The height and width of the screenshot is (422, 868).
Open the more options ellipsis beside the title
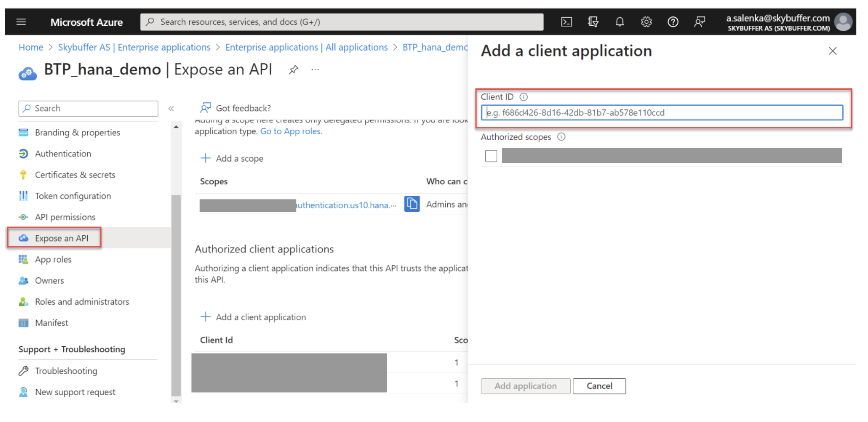315,70
